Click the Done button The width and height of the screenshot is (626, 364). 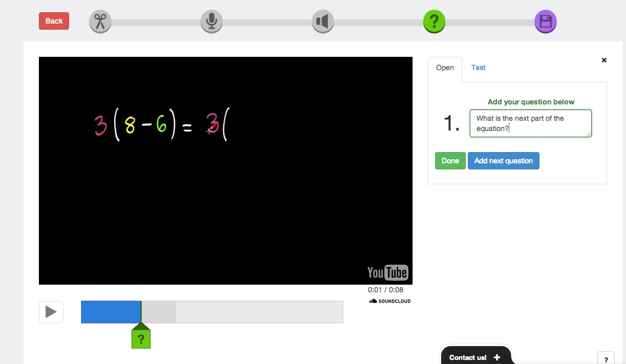click(x=450, y=160)
